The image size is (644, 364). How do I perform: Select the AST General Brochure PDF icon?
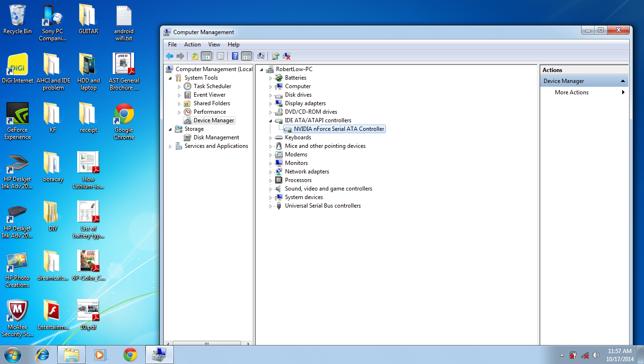124,72
